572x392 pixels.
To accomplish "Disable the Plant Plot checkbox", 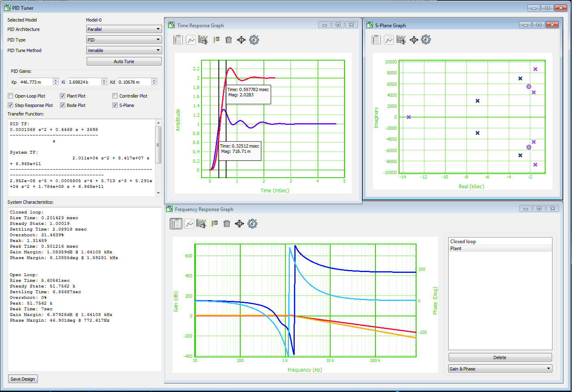I will tap(62, 96).
